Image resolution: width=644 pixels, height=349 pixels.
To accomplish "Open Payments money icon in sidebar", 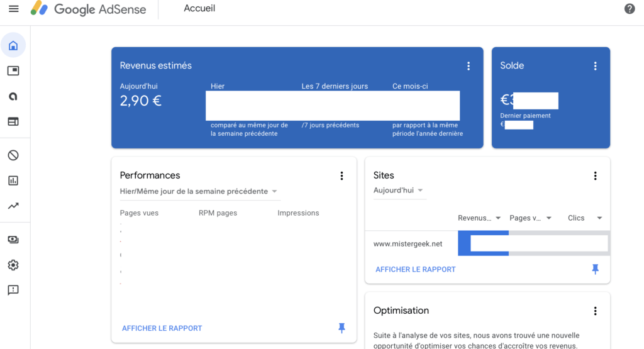I will coord(13,240).
